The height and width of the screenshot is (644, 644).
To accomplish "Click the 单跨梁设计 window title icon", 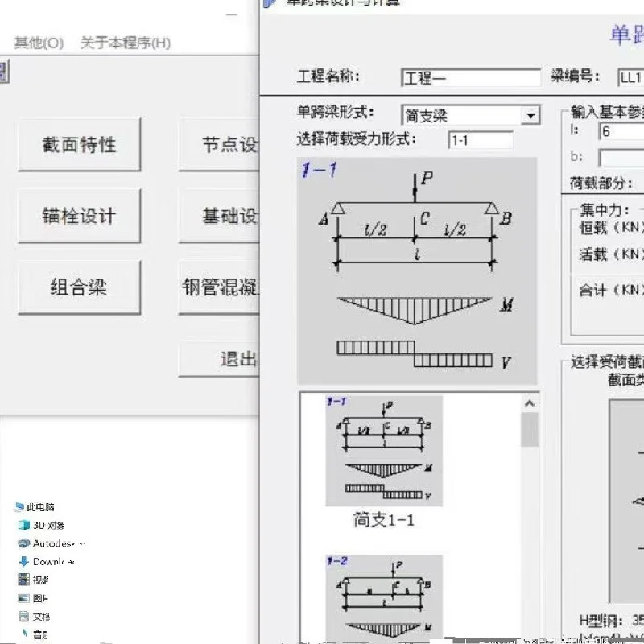I will (270, 3).
